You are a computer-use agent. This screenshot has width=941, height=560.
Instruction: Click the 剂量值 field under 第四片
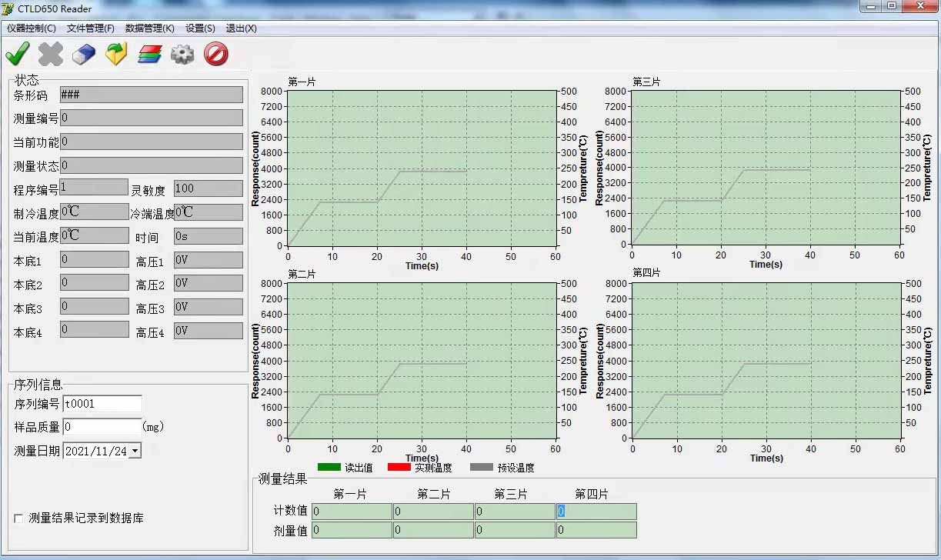[x=596, y=530]
